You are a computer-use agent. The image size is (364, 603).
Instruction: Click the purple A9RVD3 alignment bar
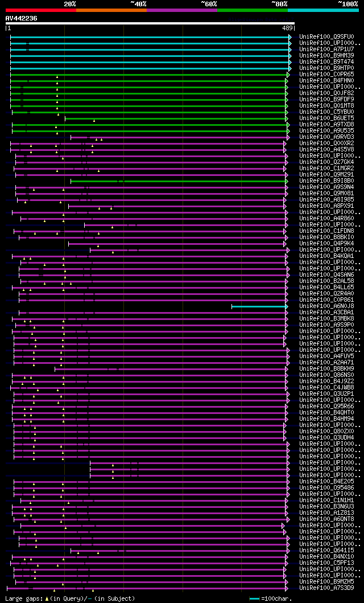180,137
